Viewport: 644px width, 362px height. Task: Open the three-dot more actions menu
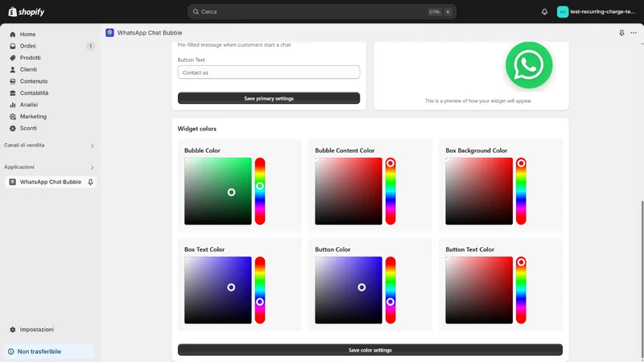tap(634, 33)
